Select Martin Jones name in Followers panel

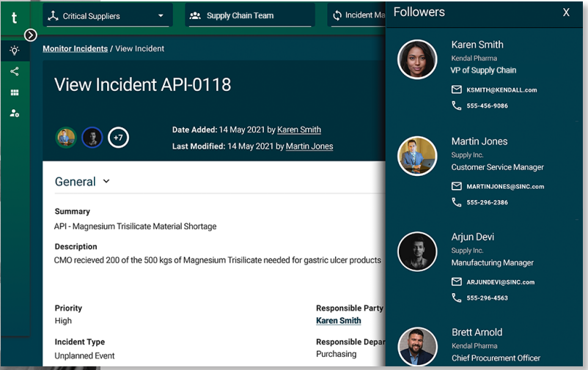pos(479,141)
